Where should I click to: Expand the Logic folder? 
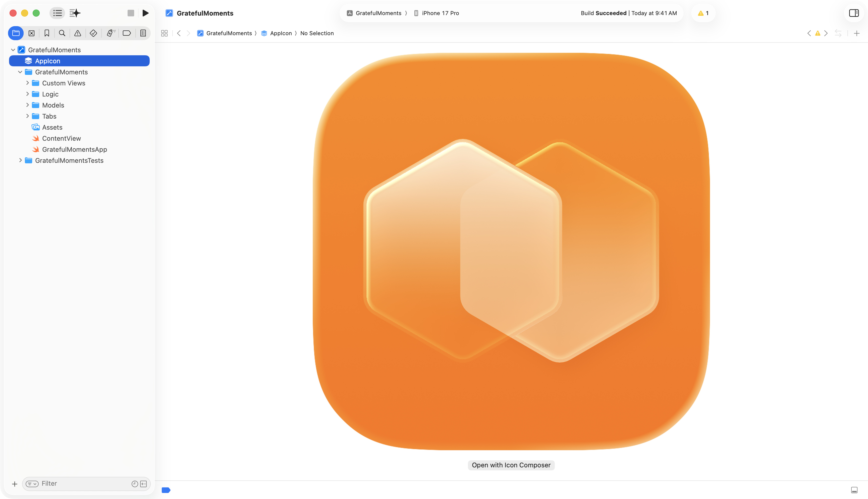tap(27, 94)
